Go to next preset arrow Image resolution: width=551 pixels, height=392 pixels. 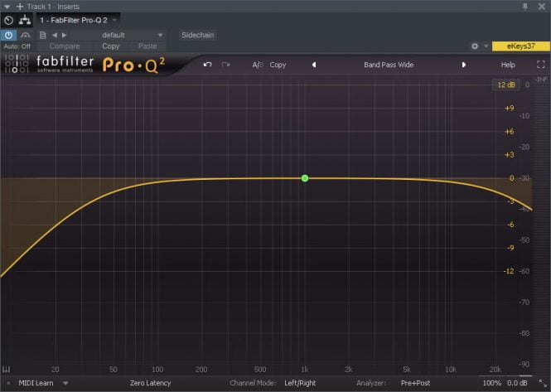pyautogui.click(x=64, y=35)
